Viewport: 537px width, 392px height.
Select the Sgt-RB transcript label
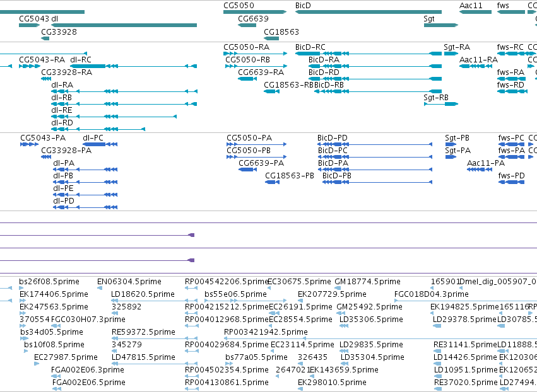436,98
